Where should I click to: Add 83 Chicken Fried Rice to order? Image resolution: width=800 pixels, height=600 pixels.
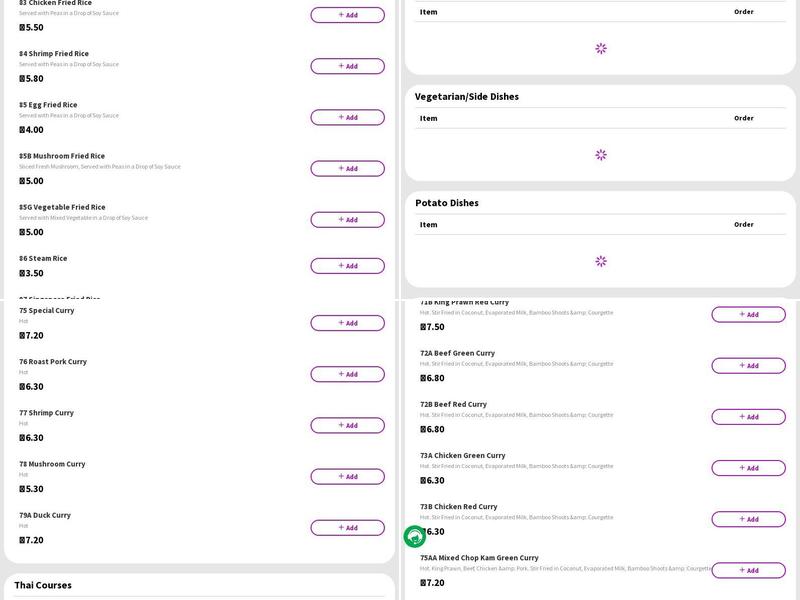(x=347, y=15)
